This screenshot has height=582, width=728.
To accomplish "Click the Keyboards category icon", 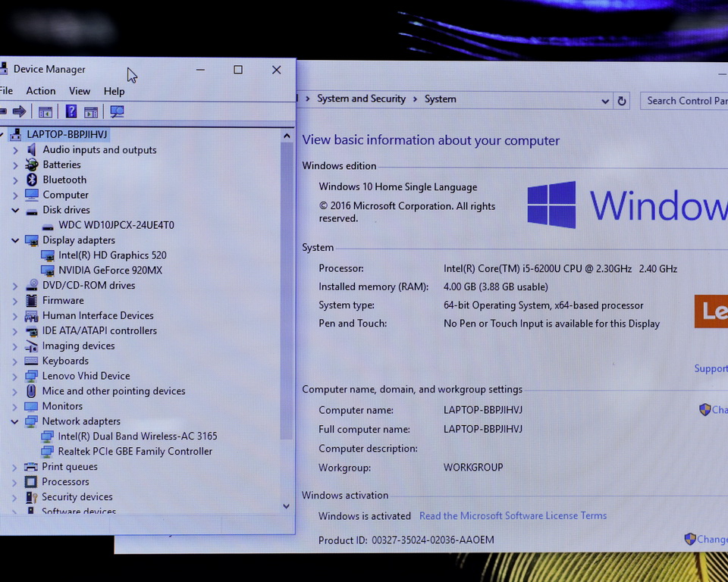I will (31, 361).
